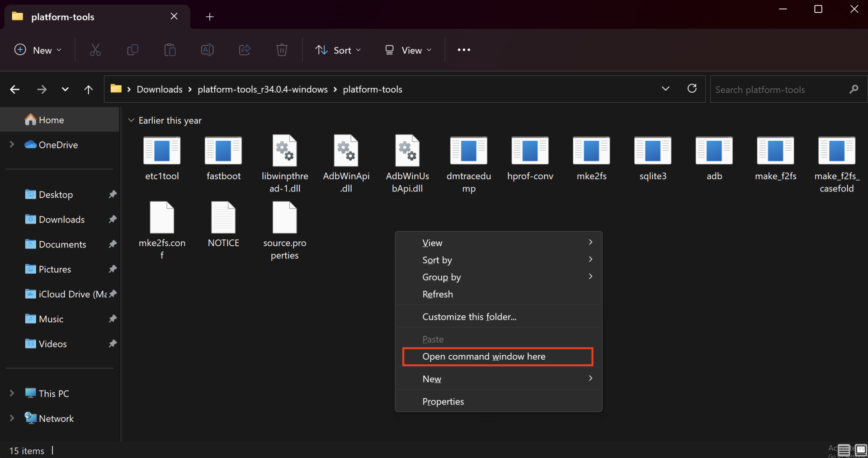Click the Share icon in toolbar
Screen dimensions: 868x458
[x=245, y=50]
